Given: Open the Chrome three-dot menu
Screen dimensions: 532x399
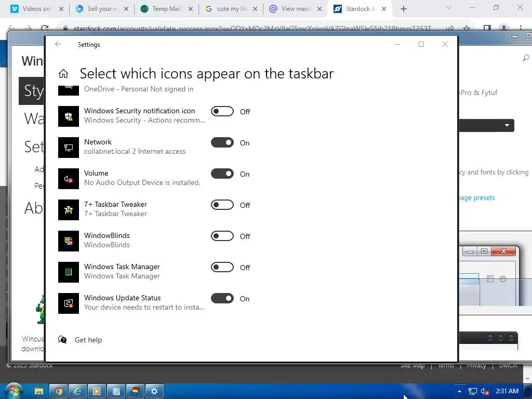Looking at the screenshot, I should tap(521, 28).
